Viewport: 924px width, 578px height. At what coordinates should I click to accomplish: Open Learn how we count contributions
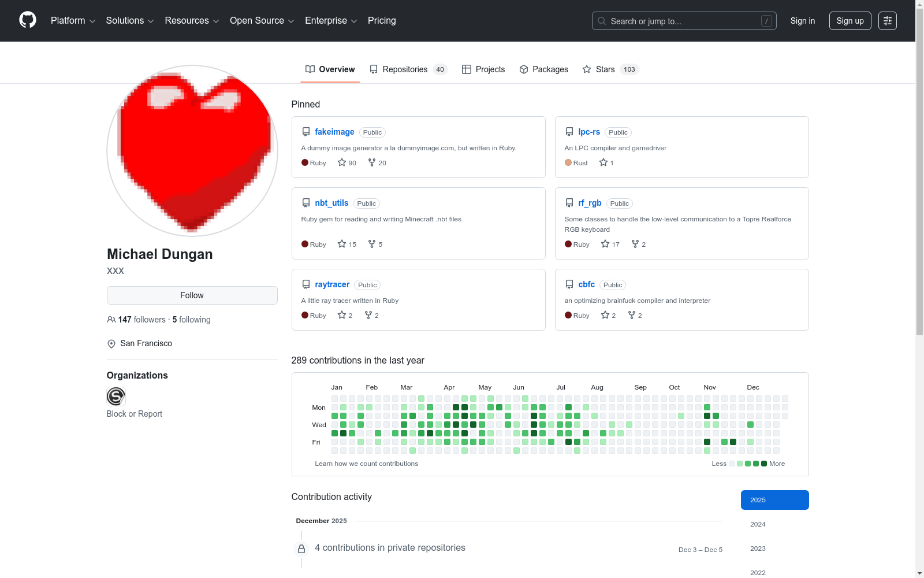(366, 464)
